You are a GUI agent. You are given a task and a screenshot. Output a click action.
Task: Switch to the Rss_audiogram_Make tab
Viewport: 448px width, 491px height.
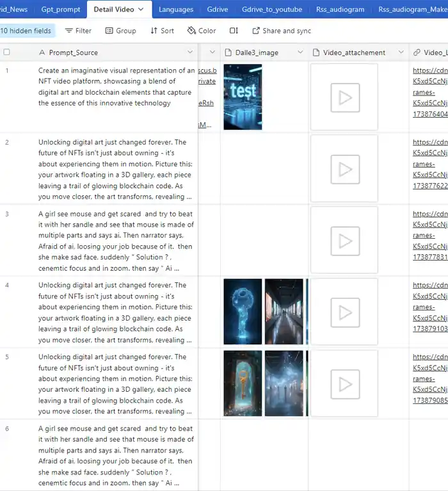(x=412, y=10)
